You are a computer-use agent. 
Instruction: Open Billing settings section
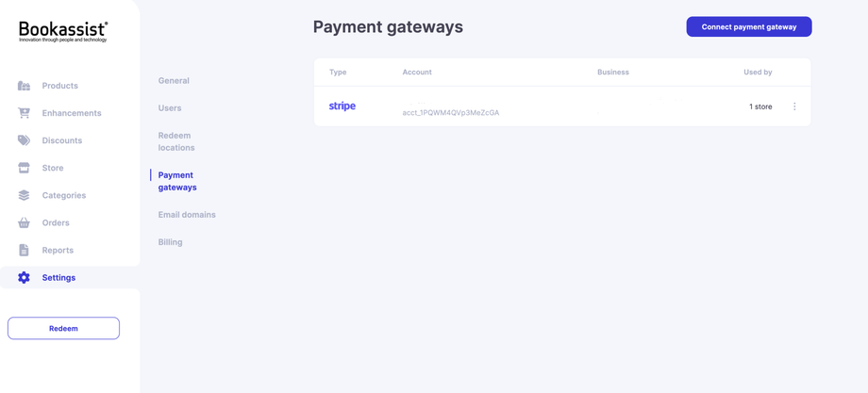(x=171, y=242)
